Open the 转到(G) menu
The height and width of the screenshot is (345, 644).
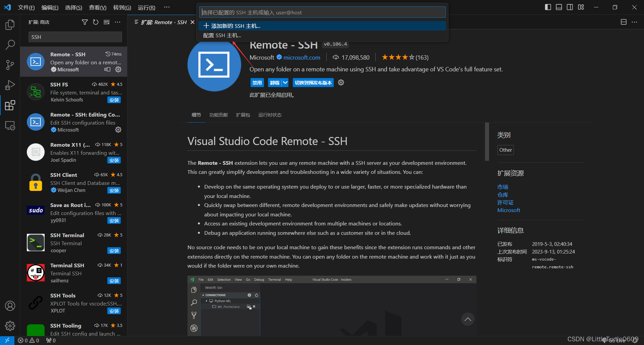[x=122, y=7]
